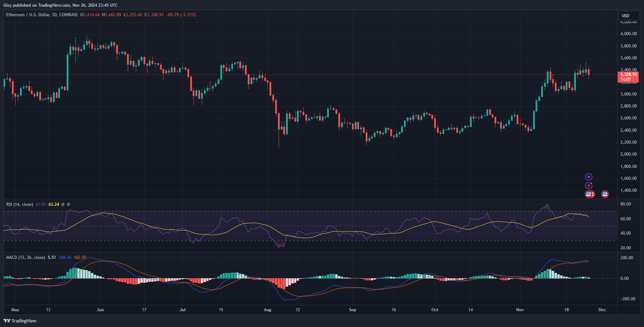Click the Jul label on time axis
Screen dimensions: 644x327
pyautogui.click(x=182, y=310)
